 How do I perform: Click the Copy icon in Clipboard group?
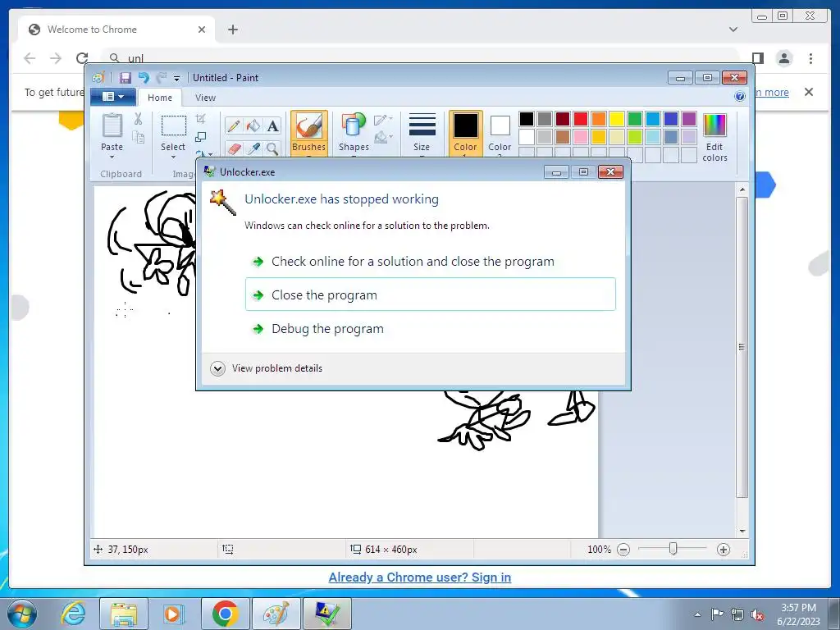[138, 138]
